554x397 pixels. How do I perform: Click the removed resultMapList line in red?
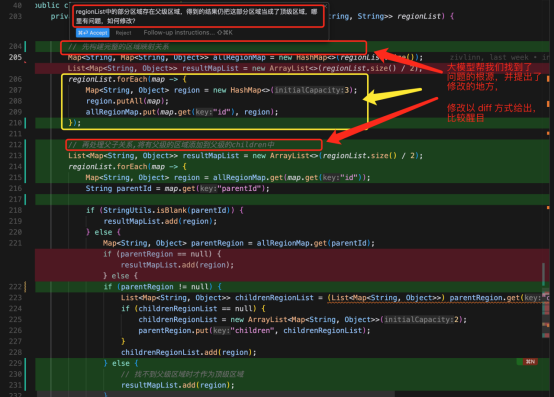tap(244, 68)
